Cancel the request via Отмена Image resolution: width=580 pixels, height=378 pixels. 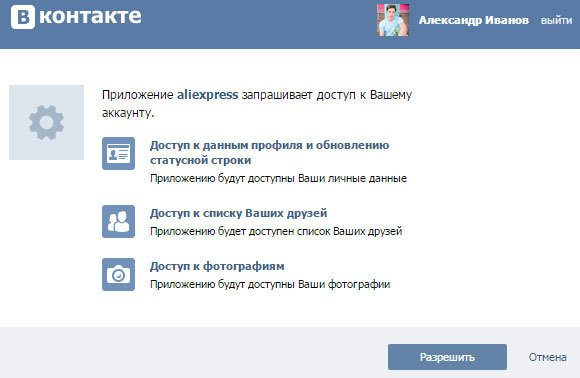coord(547,357)
